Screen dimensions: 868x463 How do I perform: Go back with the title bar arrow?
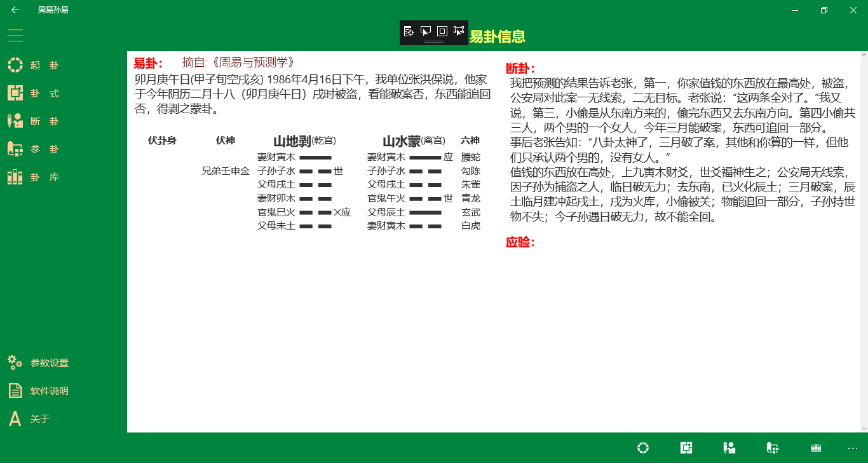click(15, 10)
